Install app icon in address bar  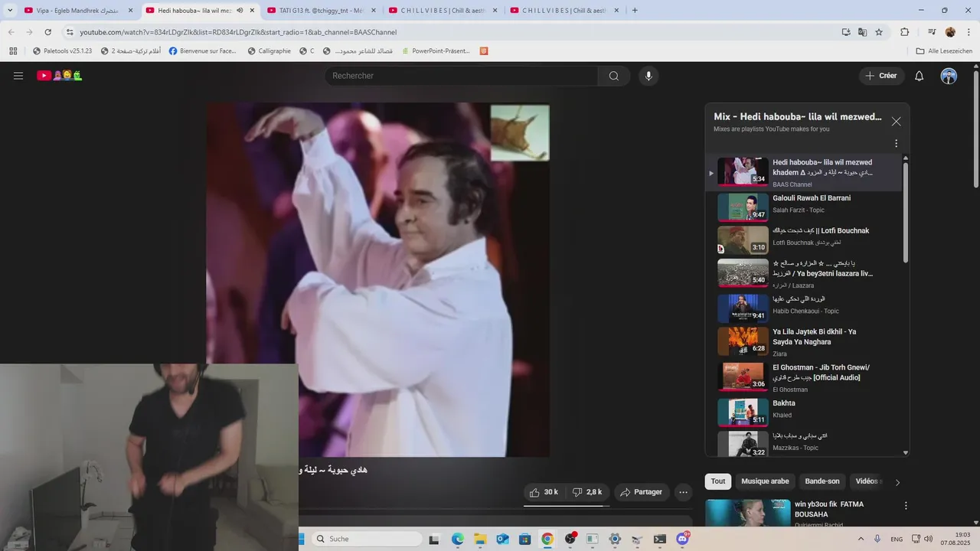pyautogui.click(x=845, y=32)
